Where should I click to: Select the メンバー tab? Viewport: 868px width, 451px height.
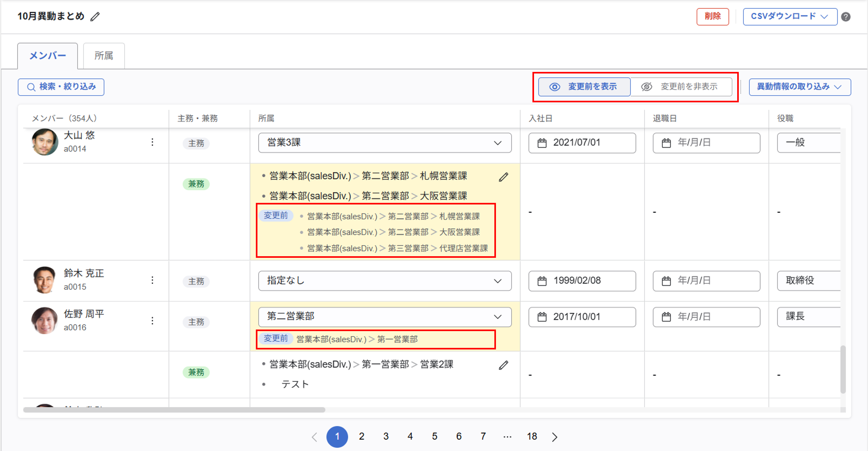coord(48,56)
